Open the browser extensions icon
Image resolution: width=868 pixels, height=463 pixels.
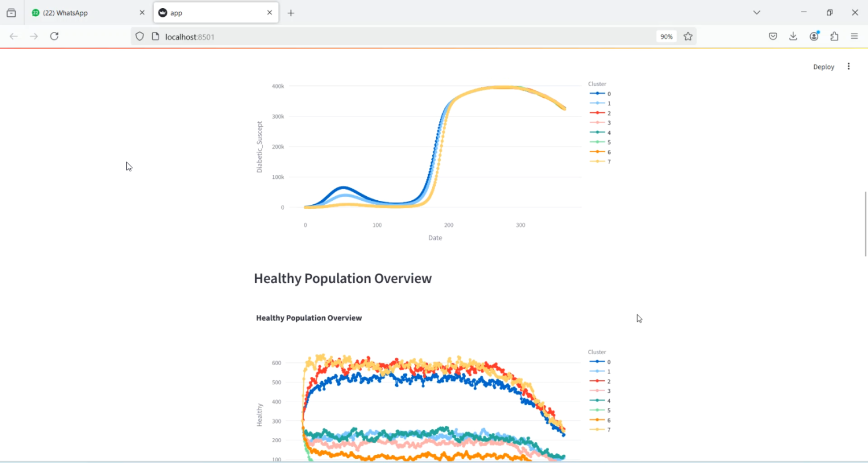pyautogui.click(x=834, y=36)
